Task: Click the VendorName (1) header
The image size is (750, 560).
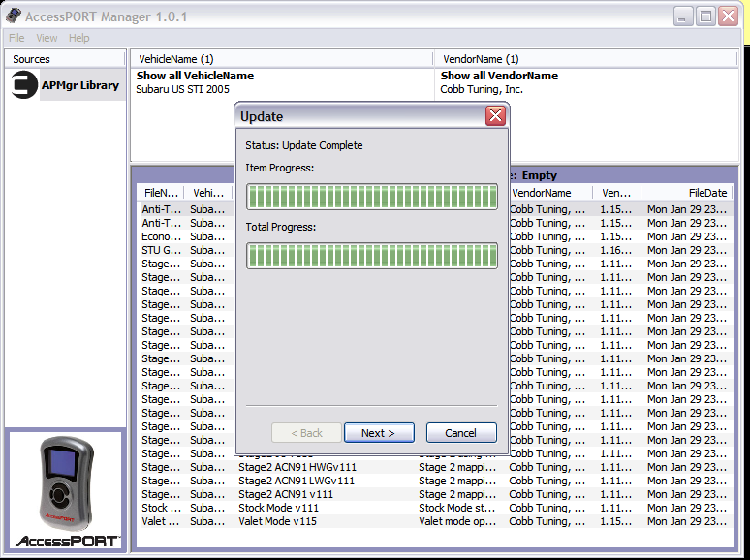Action: pos(586,59)
